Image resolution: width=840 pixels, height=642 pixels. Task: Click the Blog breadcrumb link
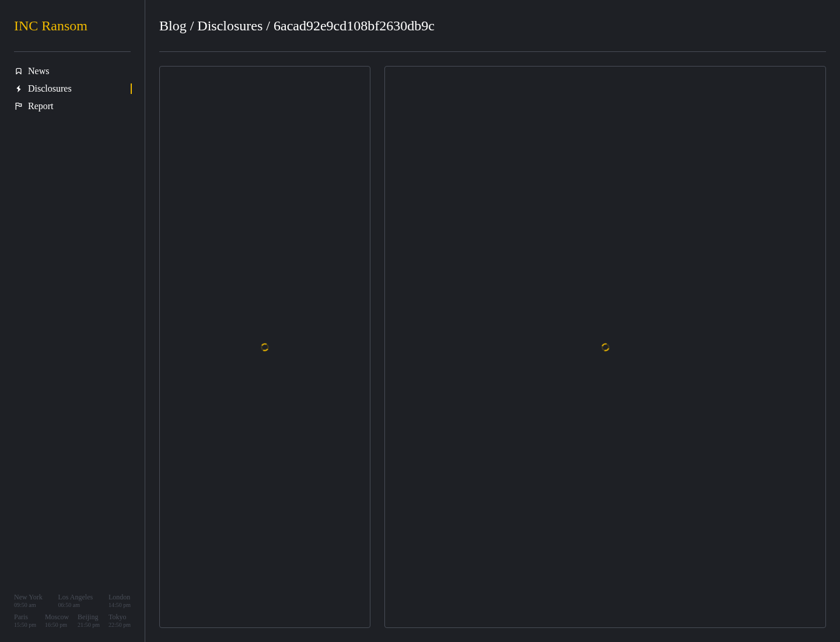[x=173, y=26]
